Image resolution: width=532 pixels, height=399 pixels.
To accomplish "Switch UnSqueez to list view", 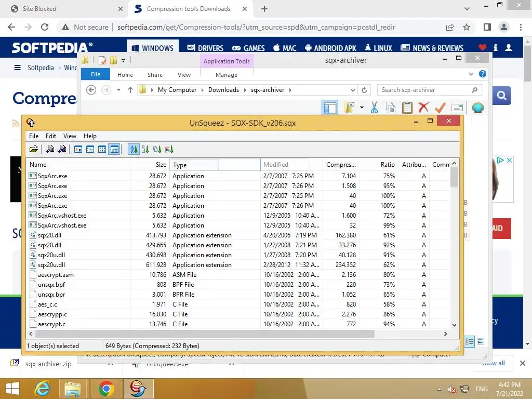I will click(x=102, y=149).
